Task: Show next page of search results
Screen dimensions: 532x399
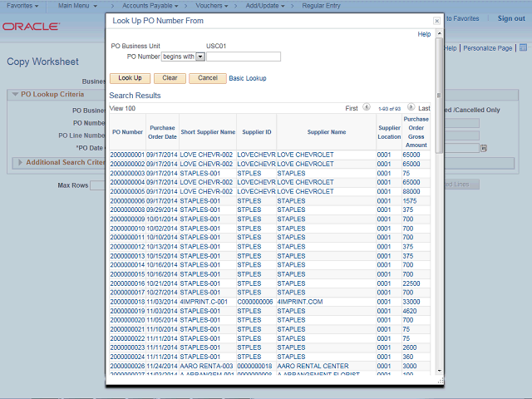Action: click(412, 108)
